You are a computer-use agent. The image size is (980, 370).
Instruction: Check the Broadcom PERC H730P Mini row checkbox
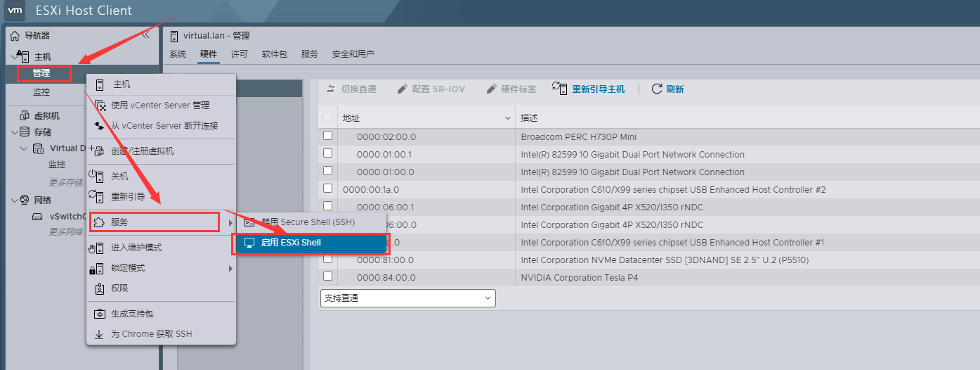327,136
